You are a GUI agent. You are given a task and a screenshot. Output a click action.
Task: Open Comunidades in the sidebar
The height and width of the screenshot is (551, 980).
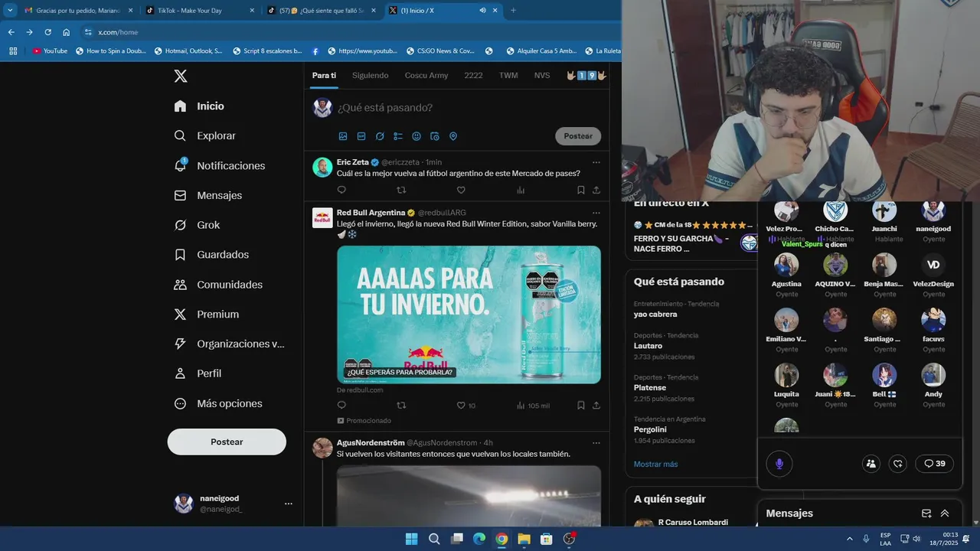218,285
